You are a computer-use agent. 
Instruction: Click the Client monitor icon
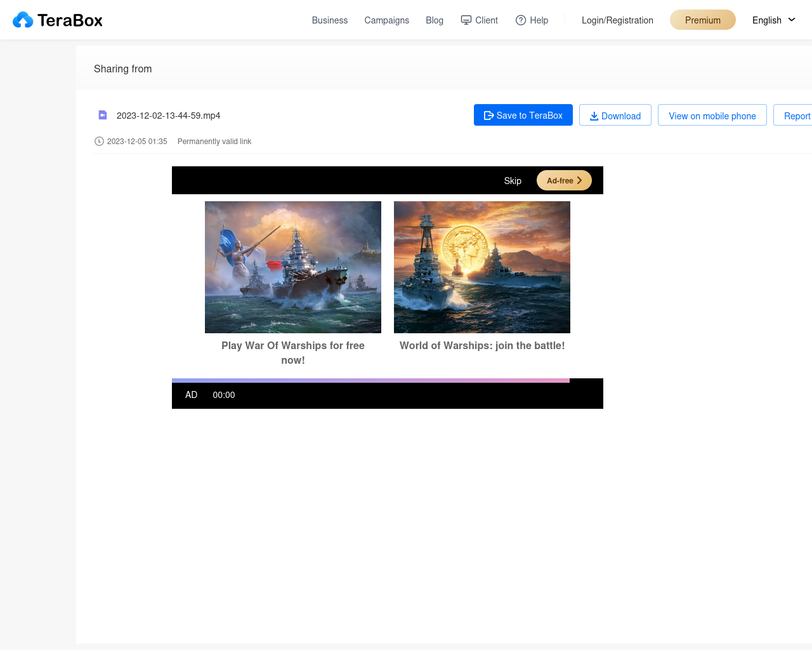(x=466, y=20)
